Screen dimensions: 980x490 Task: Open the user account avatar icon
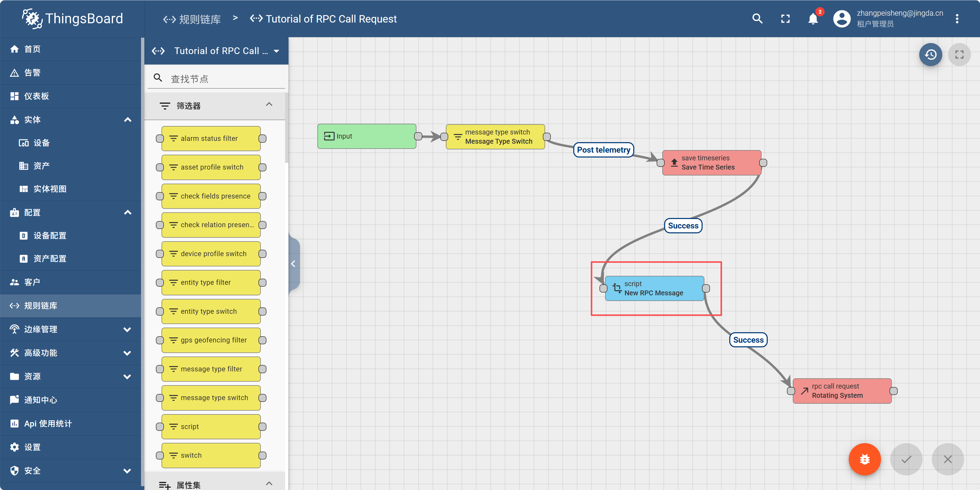[x=842, y=19]
